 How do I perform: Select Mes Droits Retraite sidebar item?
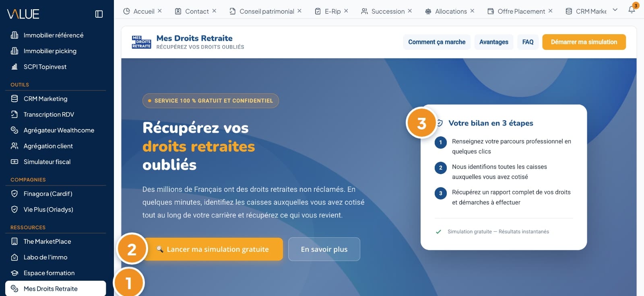pyautogui.click(x=56, y=289)
